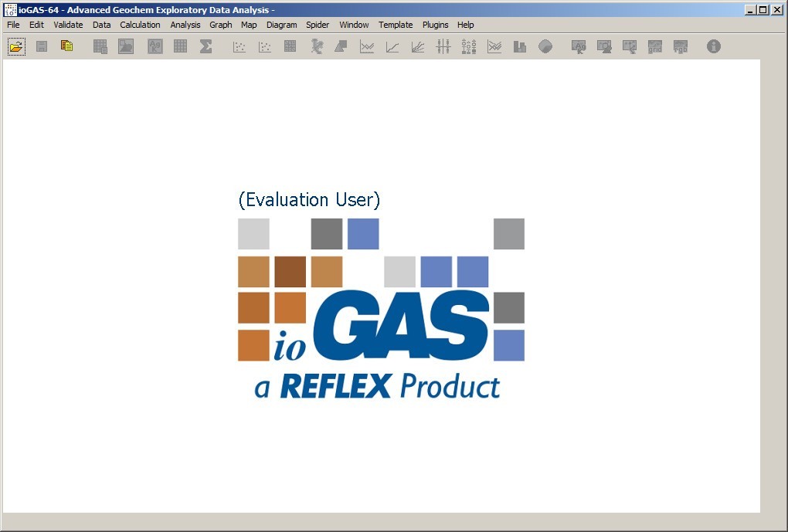This screenshot has height=532, width=788.
Task: Click the Ag/K element select icon
Action: (x=155, y=47)
